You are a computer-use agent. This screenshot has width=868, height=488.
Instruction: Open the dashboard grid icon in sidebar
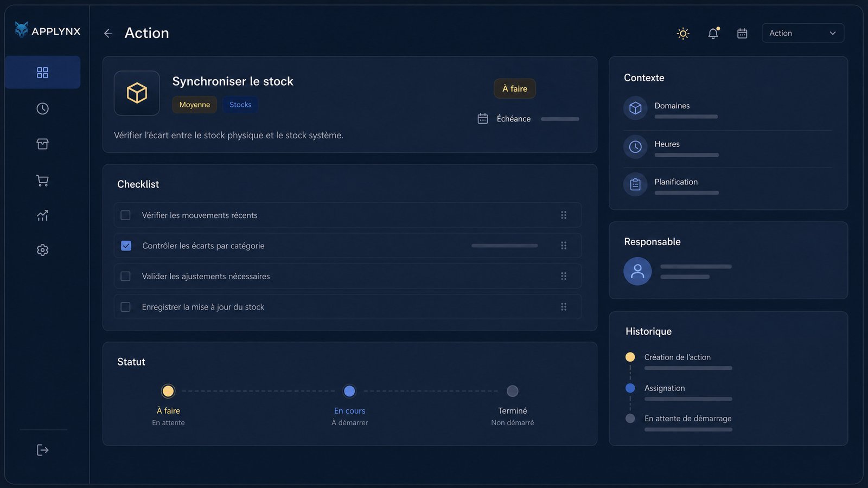point(42,72)
